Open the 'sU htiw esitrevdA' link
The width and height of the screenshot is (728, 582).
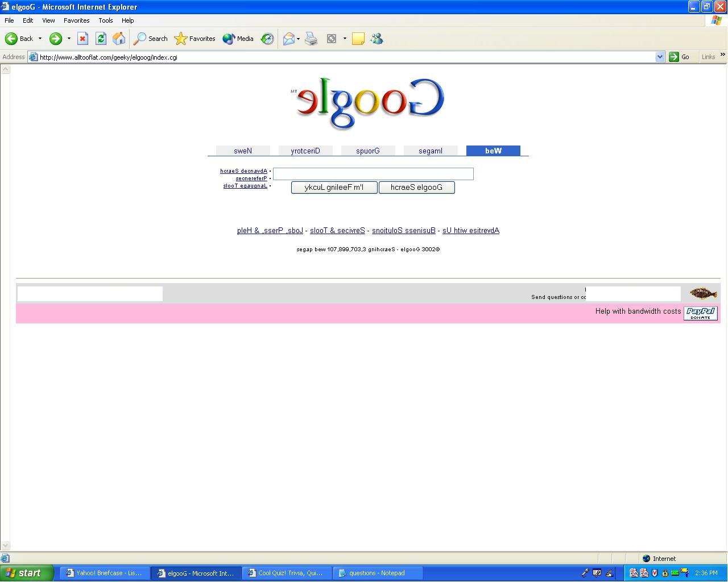(x=471, y=230)
